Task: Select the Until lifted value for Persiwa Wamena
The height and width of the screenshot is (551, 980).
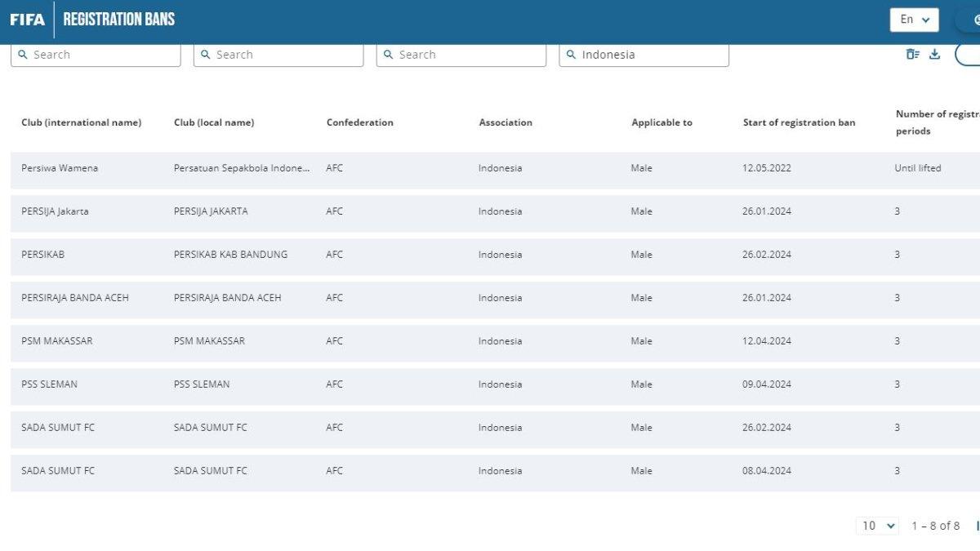Action: [918, 168]
